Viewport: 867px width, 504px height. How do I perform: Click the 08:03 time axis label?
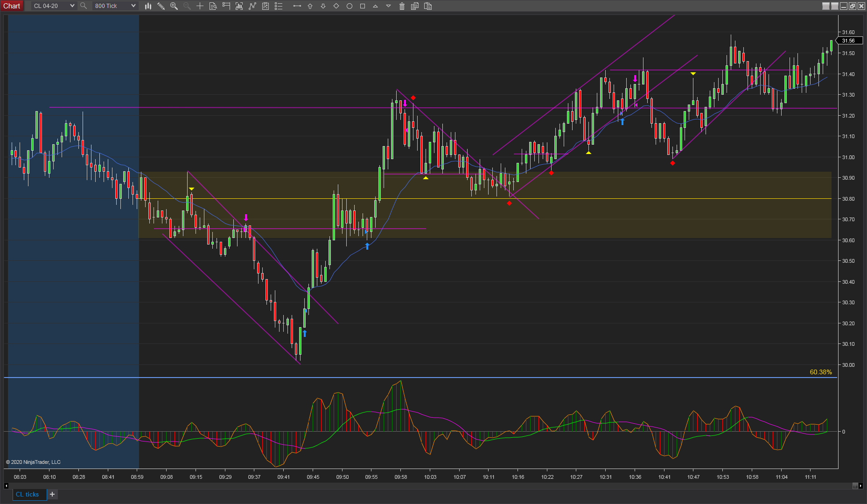(x=20, y=477)
